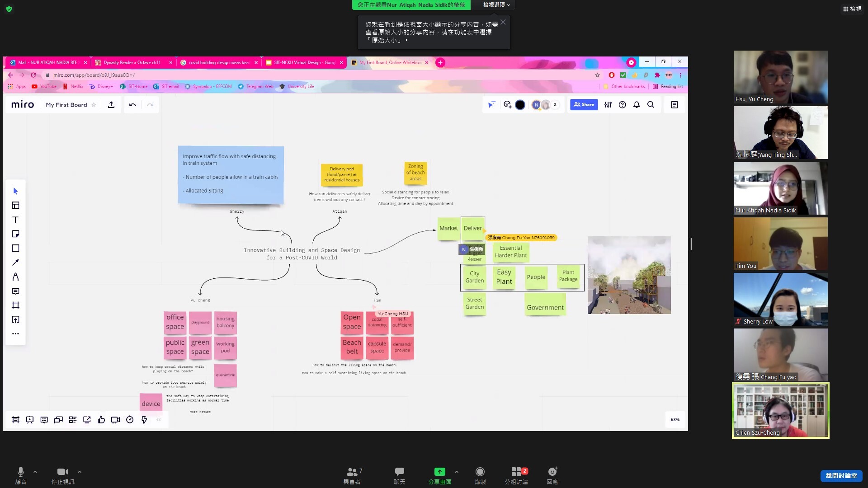Open Chrome menu three dots
Viewport: 868px width, 488px height.
click(x=680, y=75)
